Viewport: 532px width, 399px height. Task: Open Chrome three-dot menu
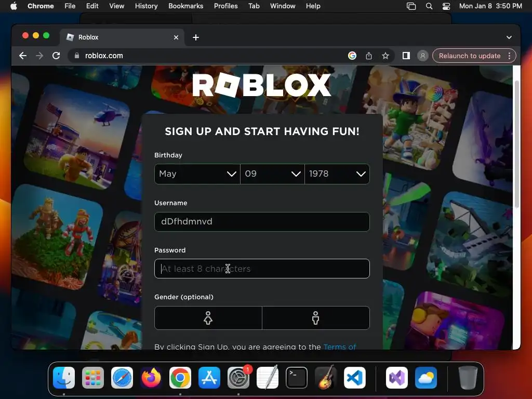[x=509, y=56]
